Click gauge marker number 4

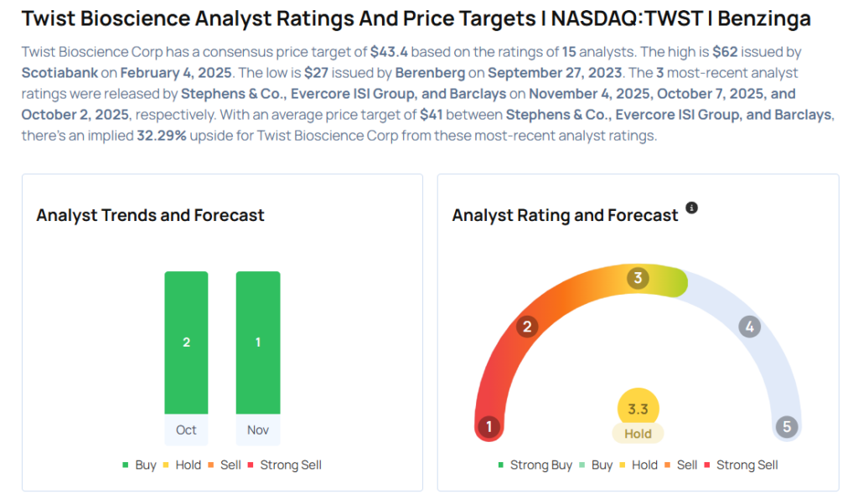pyautogui.click(x=749, y=327)
